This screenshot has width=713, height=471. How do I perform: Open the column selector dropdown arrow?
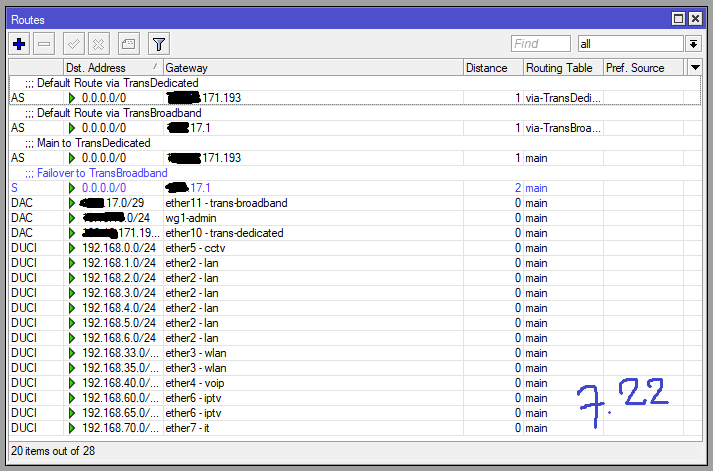695,68
